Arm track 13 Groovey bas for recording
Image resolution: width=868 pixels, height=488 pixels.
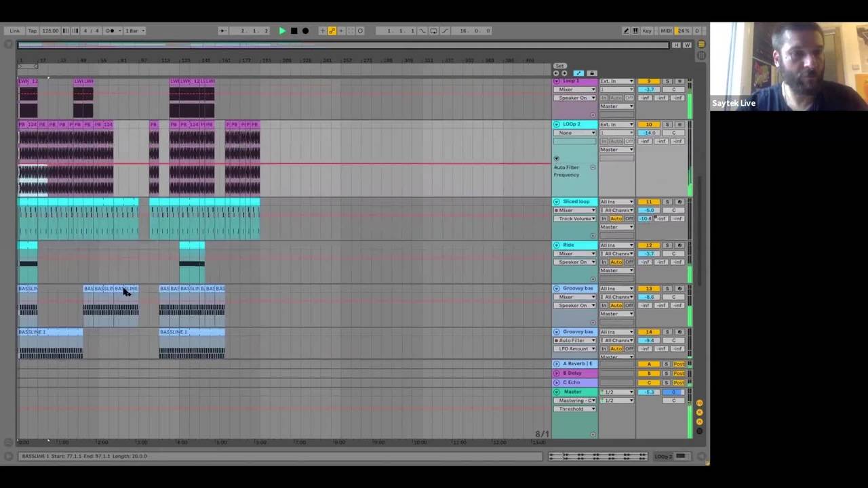click(679, 289)
